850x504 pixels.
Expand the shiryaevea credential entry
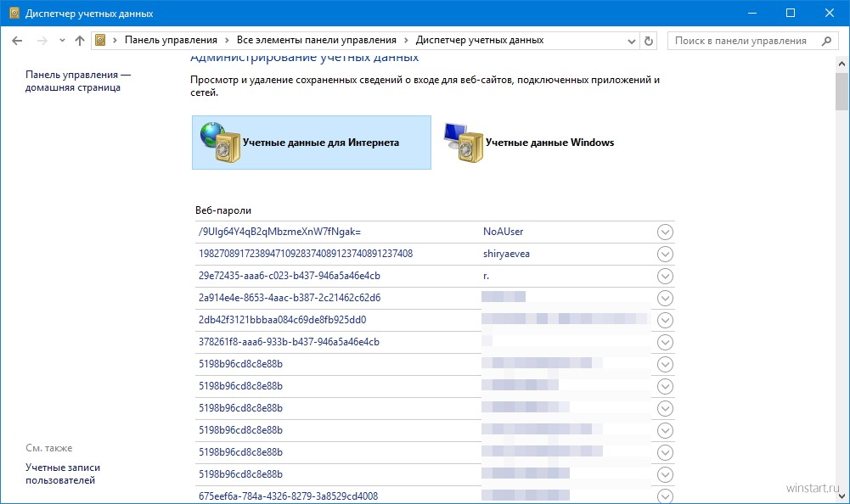(665, 255)
